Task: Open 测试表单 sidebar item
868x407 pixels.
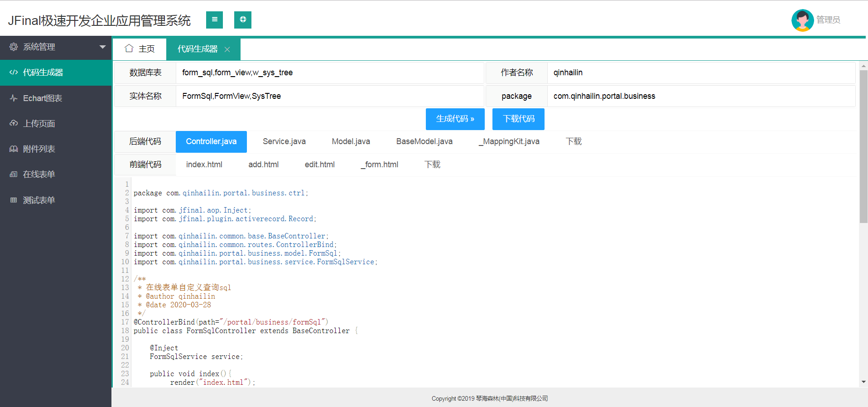Action: click(56, 200)
